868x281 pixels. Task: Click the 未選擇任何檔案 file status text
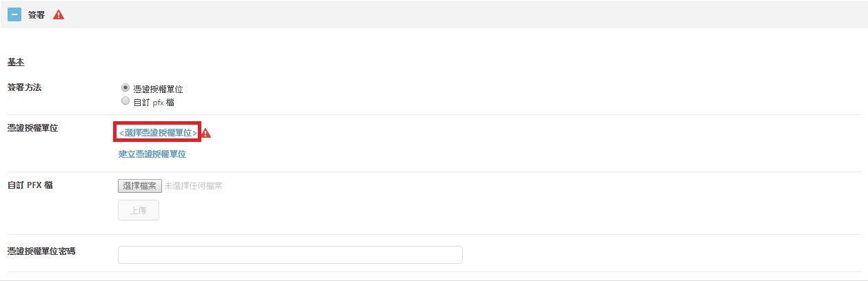(x=194, y=186)
